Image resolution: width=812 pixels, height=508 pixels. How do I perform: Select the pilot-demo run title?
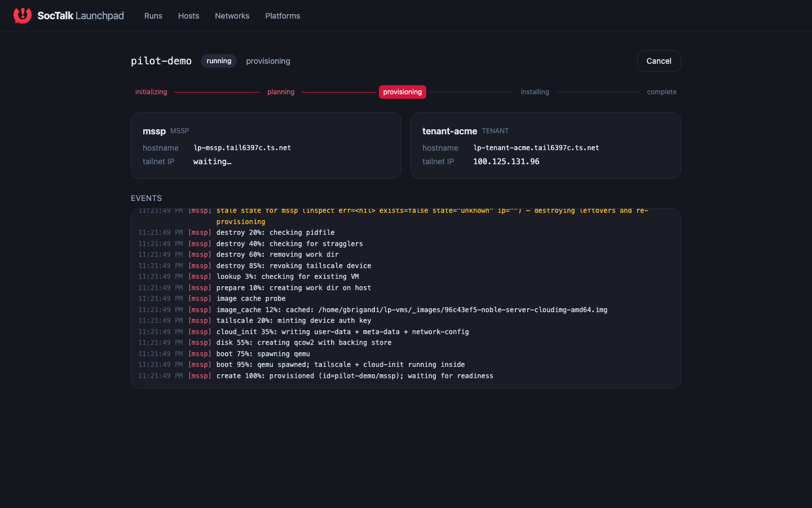pyautogui.click(x=161, y=61)
